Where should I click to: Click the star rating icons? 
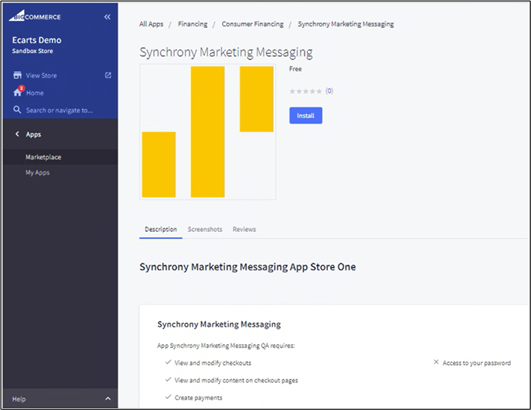[305, 91]
